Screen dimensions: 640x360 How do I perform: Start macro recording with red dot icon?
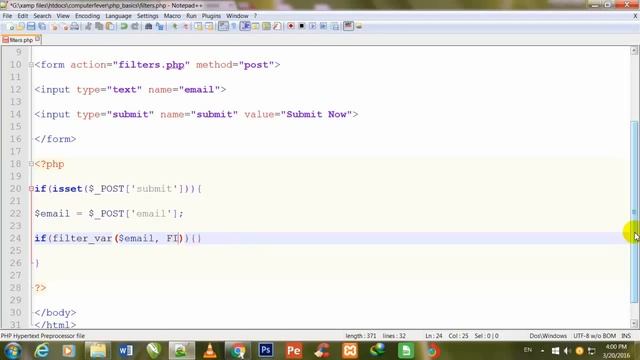pos(291,27)
